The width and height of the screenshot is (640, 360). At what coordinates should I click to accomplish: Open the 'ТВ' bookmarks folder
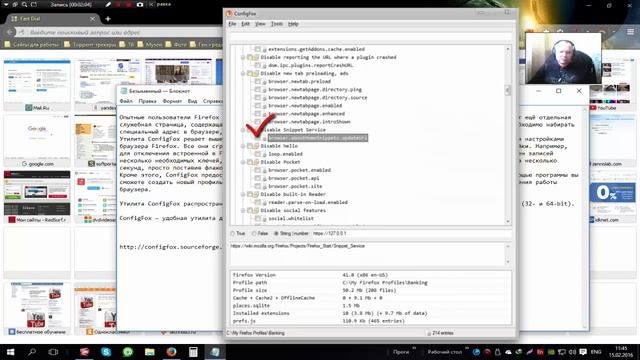(127, 44)
